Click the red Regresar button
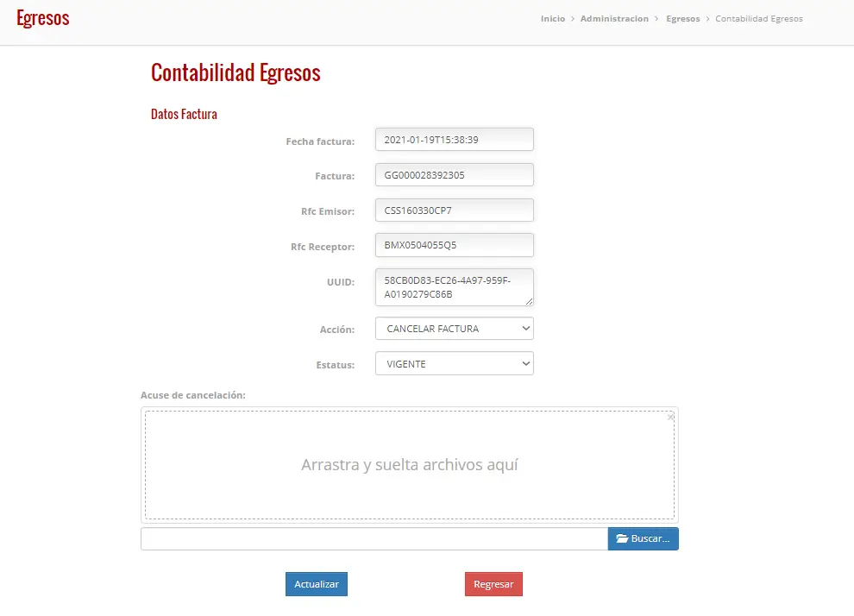 (493, 584)
